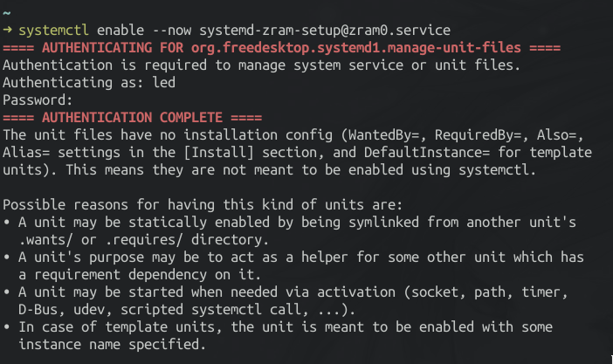Click org.freedesktop.systemd1.manage-unit-files text
The height and width of the screenshot is (364, 613).
pos(361,46)
